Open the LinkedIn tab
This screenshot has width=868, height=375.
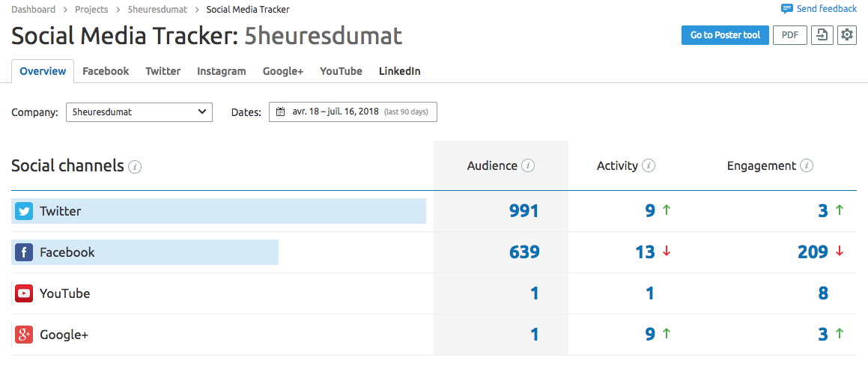pyautogui.click(x=399, y=71)
